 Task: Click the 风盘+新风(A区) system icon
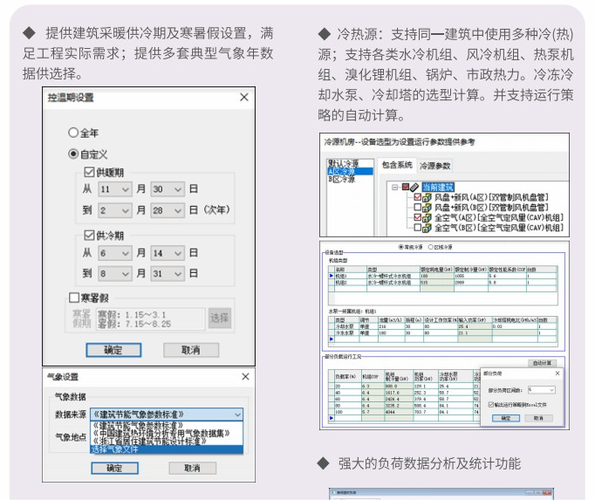click(x=427, y=197)
